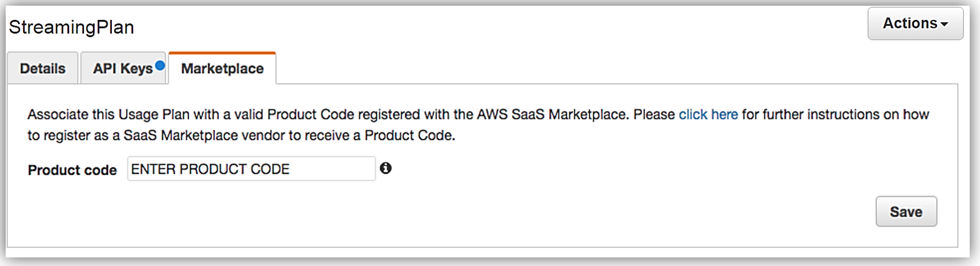Click the info icon beside Product code

pyautogui.click(x=386, y=168)
